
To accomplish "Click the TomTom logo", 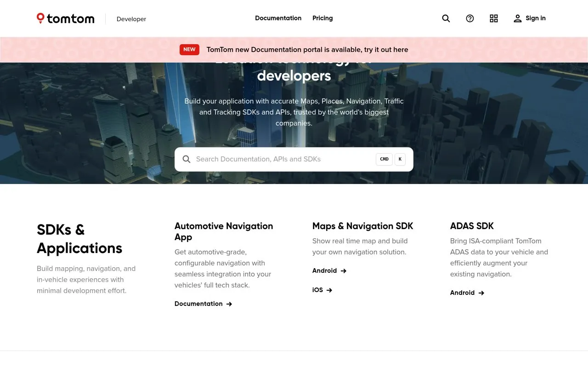I will coord(66,18).
